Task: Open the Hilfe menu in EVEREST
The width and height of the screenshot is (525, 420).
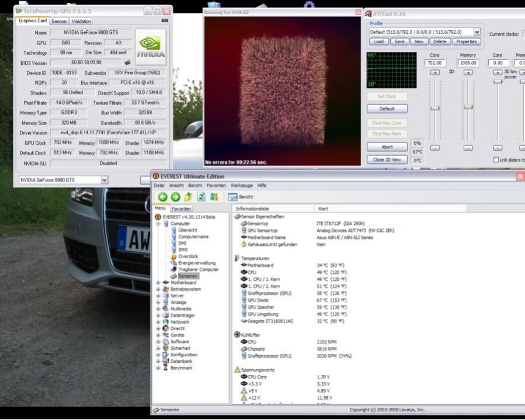Action: point(262,185)
